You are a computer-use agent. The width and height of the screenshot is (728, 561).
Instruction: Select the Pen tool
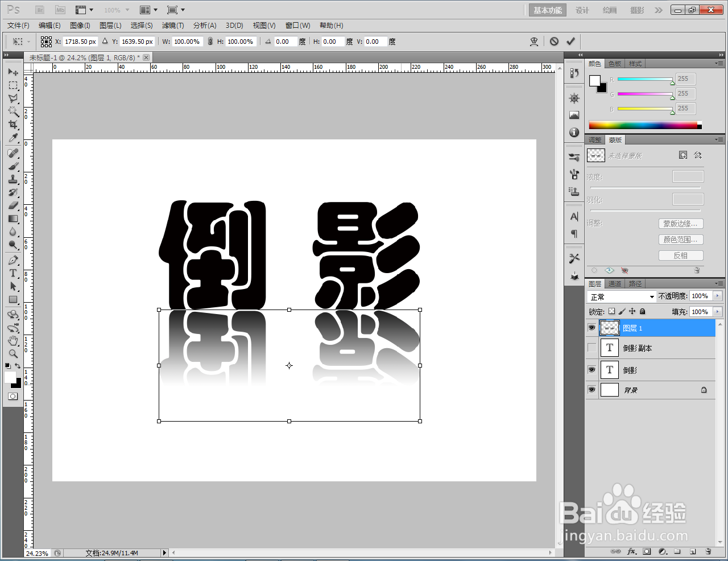click(x=13, y=260)
